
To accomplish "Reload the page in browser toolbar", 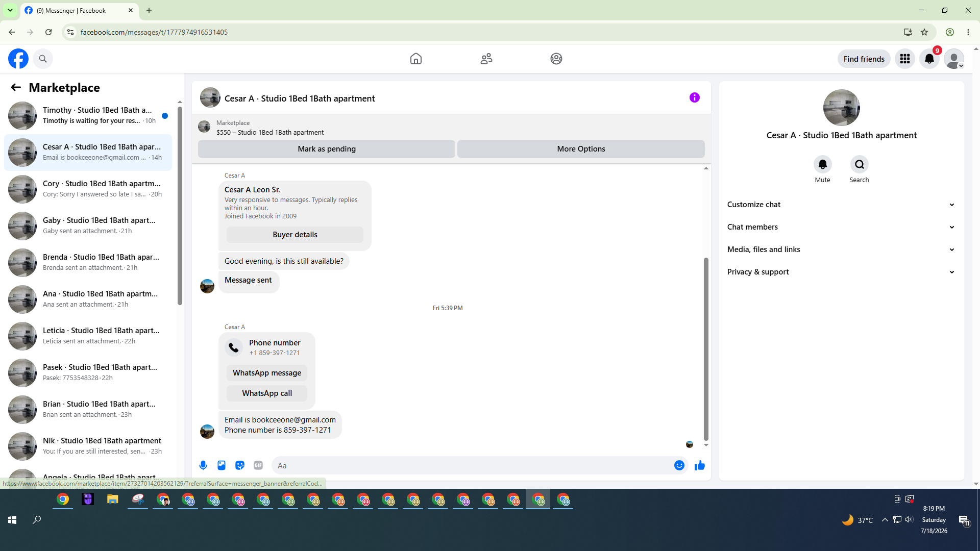I will (x=48, y=32).
